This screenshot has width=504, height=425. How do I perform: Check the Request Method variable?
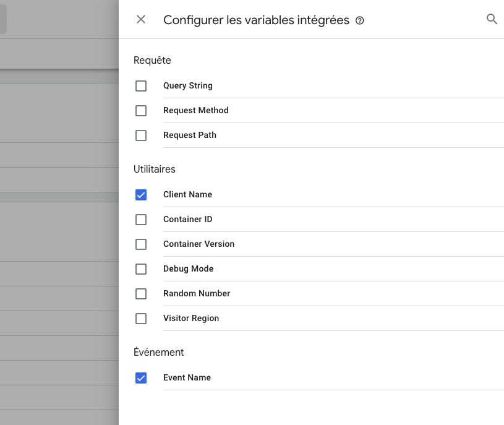pos(141,111)
